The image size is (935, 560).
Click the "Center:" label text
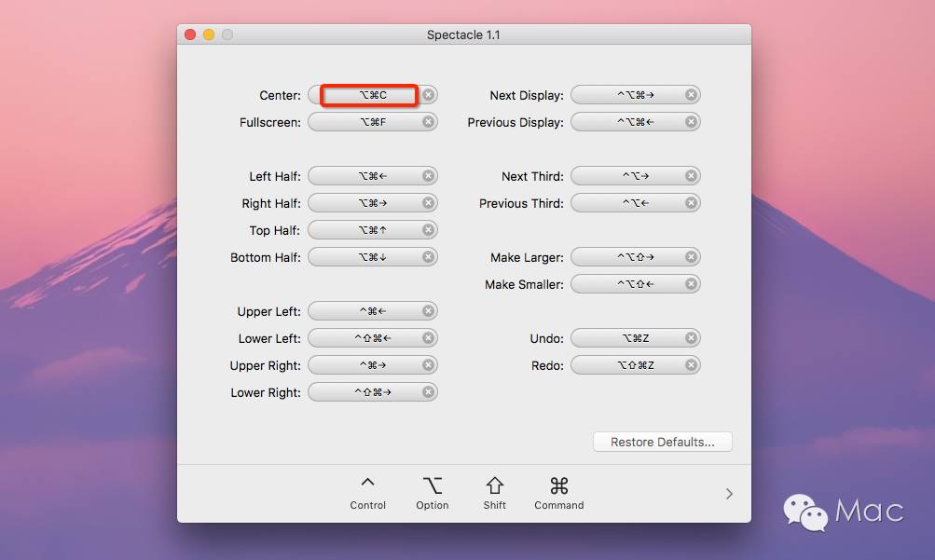(281, 95)
